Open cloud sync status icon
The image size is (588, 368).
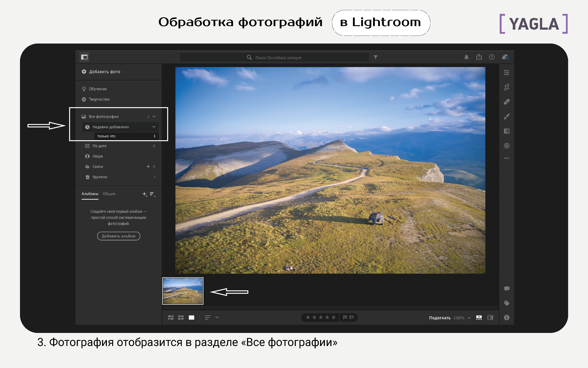505,57
